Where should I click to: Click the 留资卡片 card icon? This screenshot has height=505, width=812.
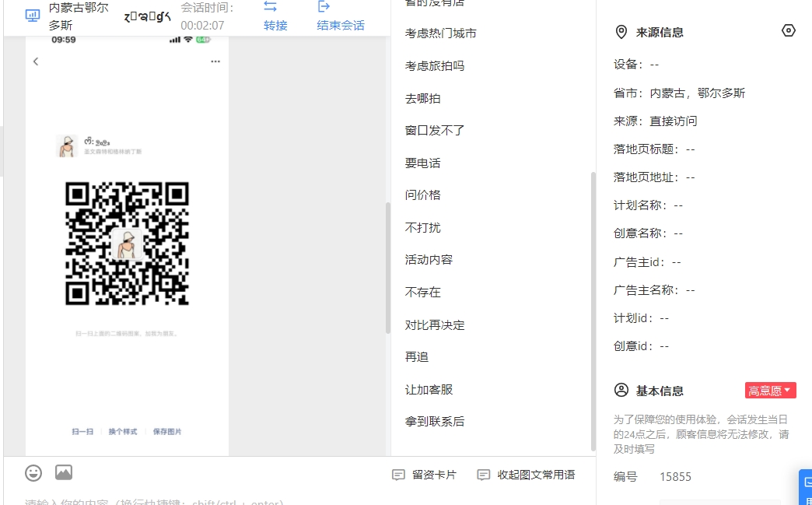click(398, 475)
